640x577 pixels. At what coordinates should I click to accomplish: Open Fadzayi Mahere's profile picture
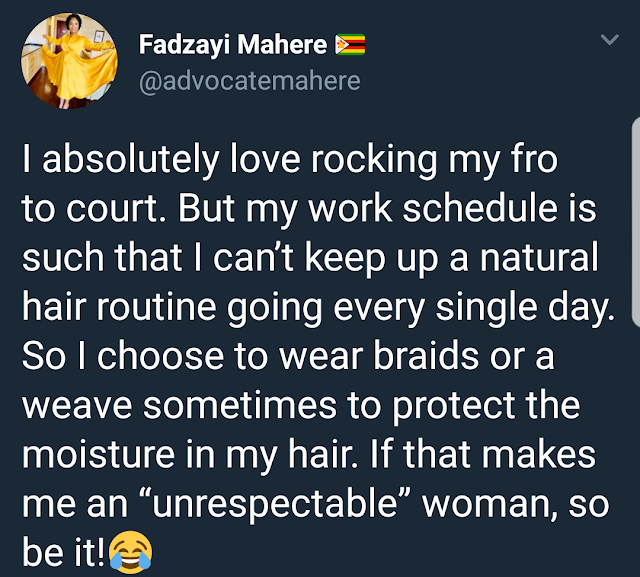[69, 61]
